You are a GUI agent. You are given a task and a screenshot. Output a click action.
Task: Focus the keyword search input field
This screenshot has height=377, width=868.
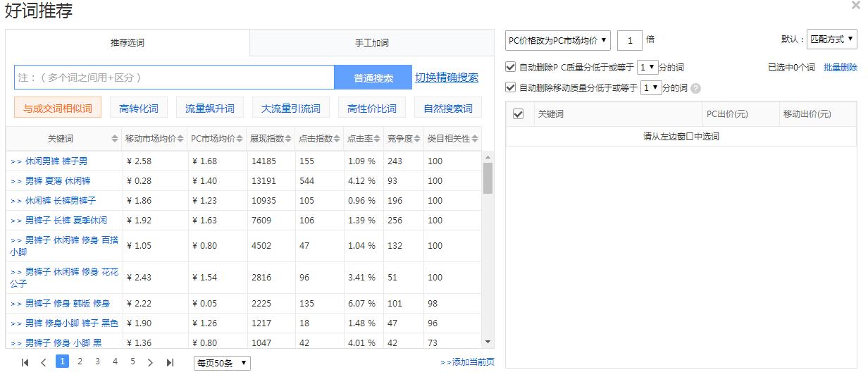(174, 78)
